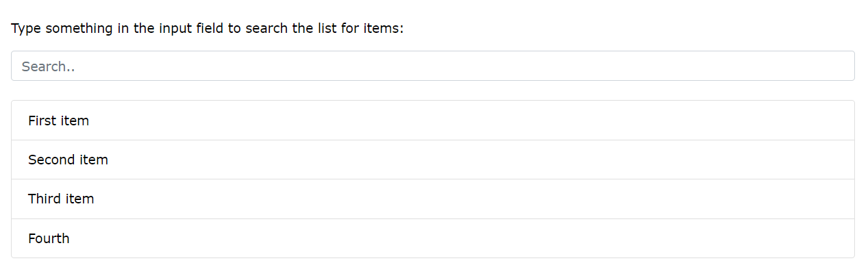
Task: Click the row directly below First item
Action: pos(432,160)
